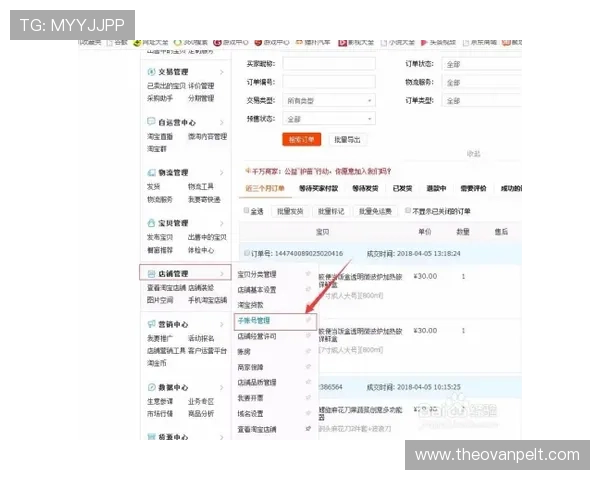Tick the 不显示已关闭的订单 checkbox
Viewport: 600px width, 480px height.
tap(408, 210)
